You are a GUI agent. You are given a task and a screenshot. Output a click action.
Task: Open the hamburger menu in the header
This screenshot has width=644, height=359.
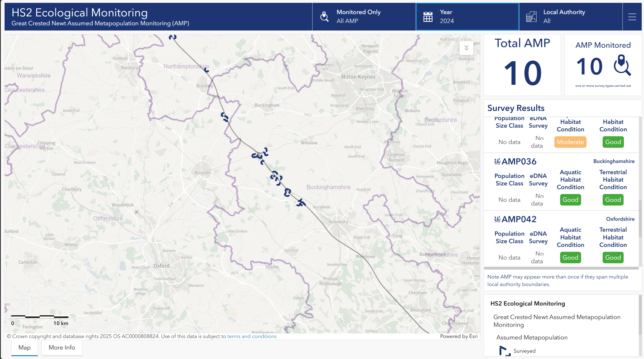tap(632, 17)
